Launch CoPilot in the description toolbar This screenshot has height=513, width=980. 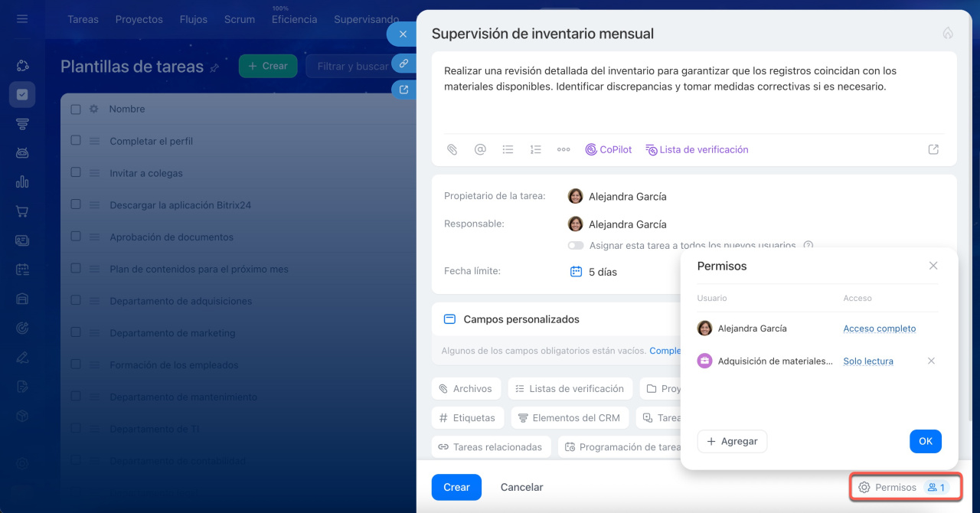(x=609, y=150)
